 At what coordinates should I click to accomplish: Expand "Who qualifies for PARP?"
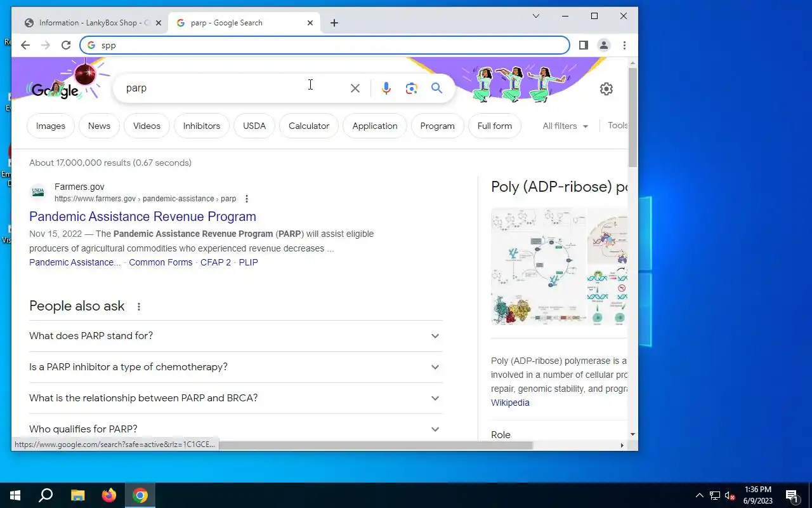(x=236, y=429)
